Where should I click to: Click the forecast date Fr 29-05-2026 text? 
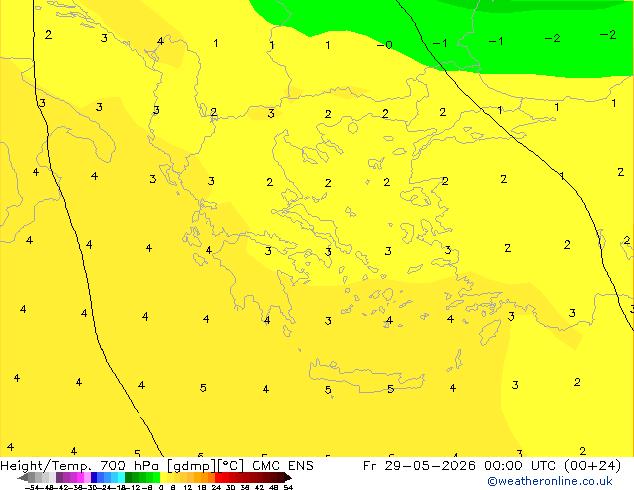tap(419, 466)
